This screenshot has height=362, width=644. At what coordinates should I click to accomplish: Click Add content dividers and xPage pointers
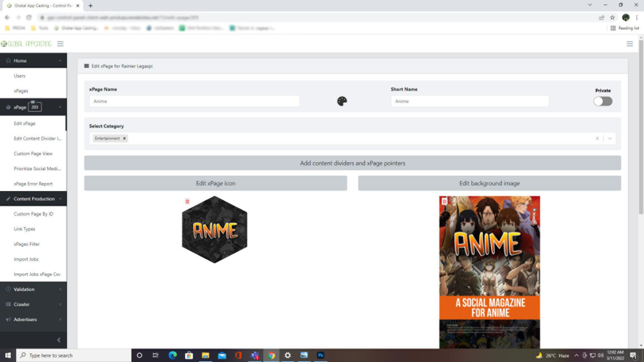pyautogui.click(x=352, y=163)
